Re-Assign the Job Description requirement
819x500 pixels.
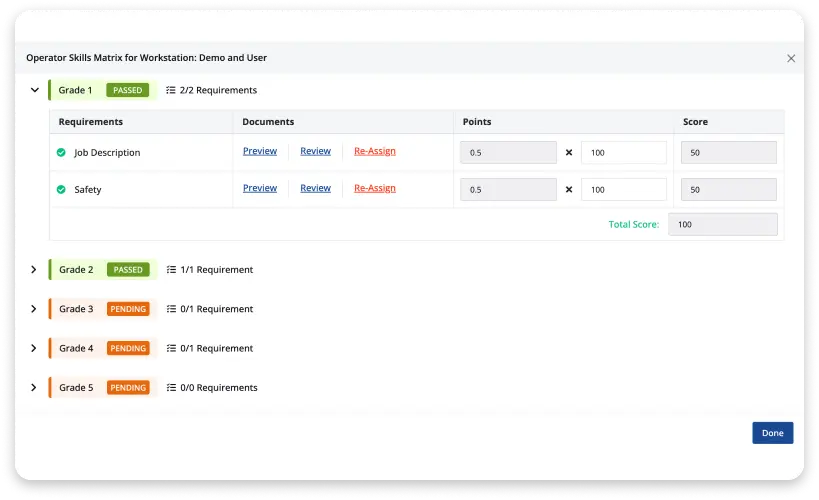tap(375, 151)
